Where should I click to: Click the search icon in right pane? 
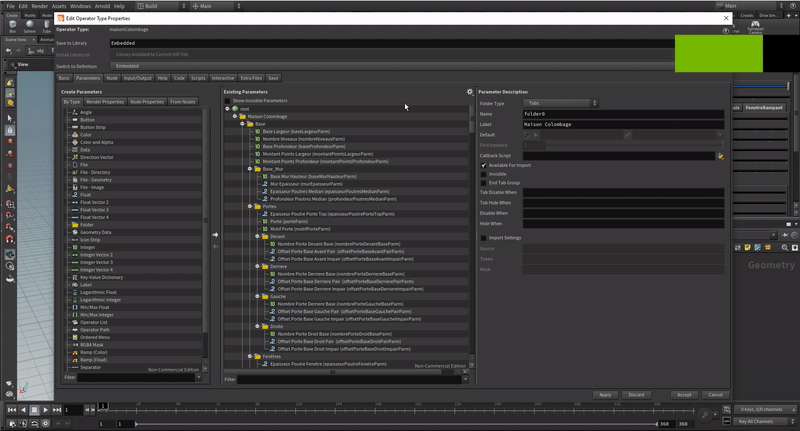[785, 247]
